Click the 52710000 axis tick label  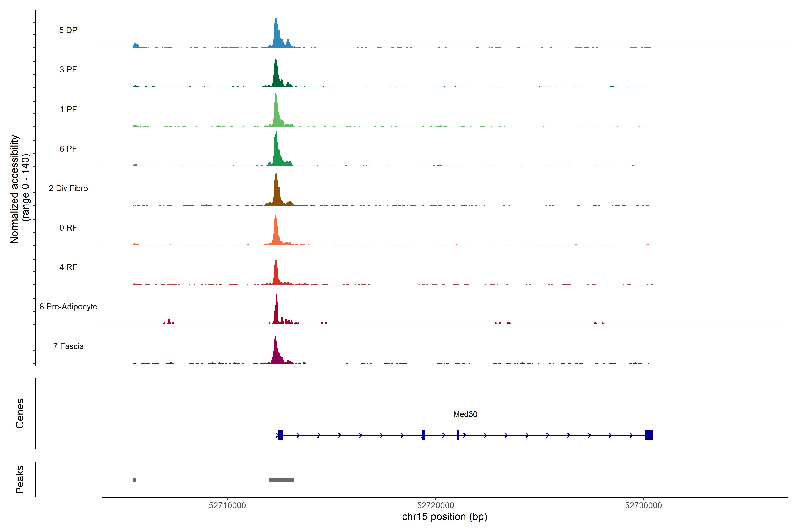pyautogui.click(x=227, y=506)
